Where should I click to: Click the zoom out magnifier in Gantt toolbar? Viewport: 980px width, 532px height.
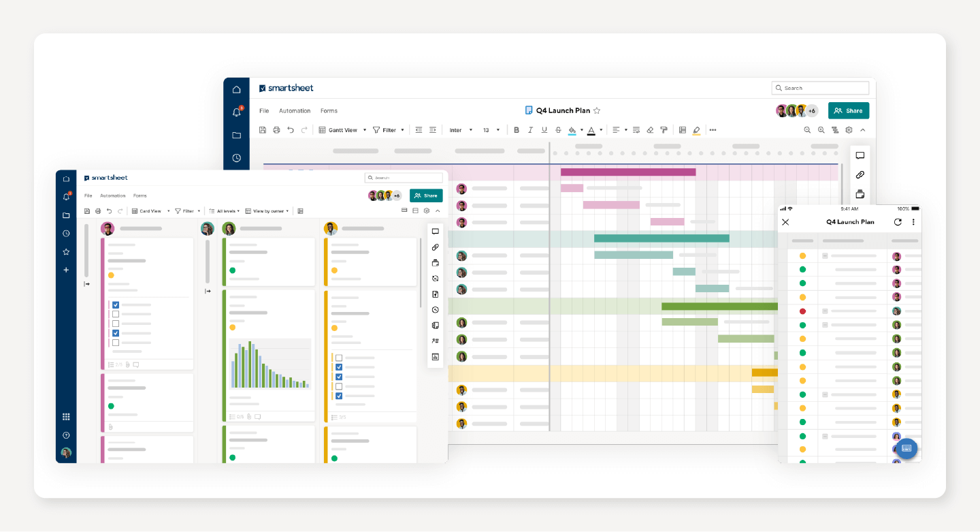807,130
